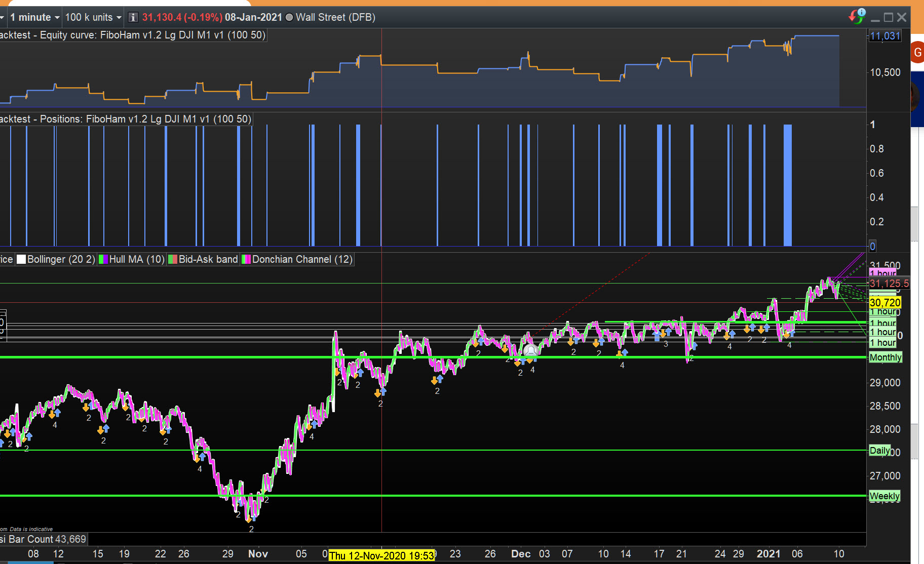Click the Data is indicative notice
Viewport: 924px width, 564px height.
(31, 529)
